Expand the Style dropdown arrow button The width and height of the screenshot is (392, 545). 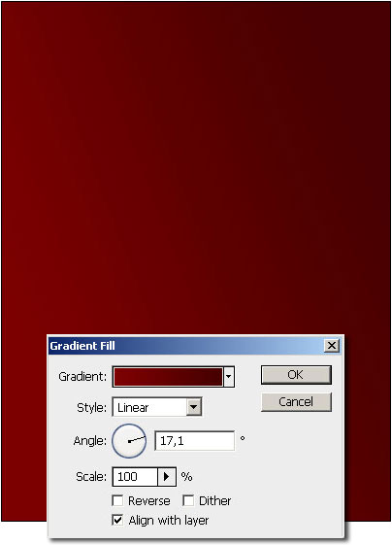pyautogui.click(x=194, y=407)
